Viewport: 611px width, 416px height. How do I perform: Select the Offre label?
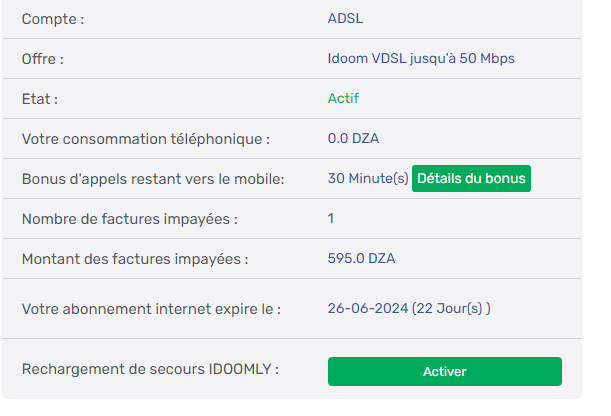[x=43, y=59]
